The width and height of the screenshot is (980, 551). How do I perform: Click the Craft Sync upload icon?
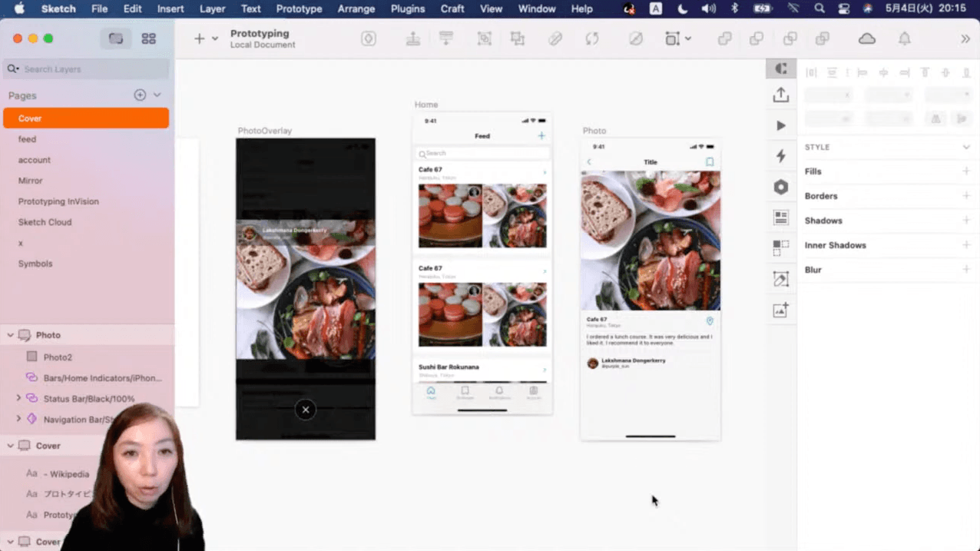(x=781, y=95)
